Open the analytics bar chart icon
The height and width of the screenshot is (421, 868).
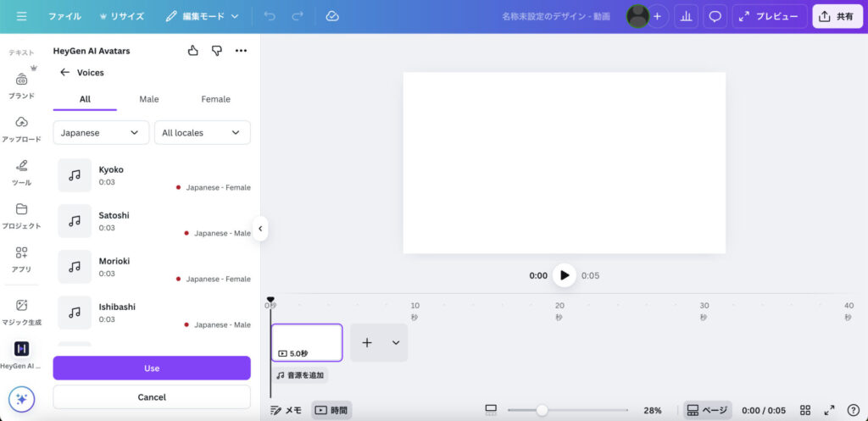[686, 16]
